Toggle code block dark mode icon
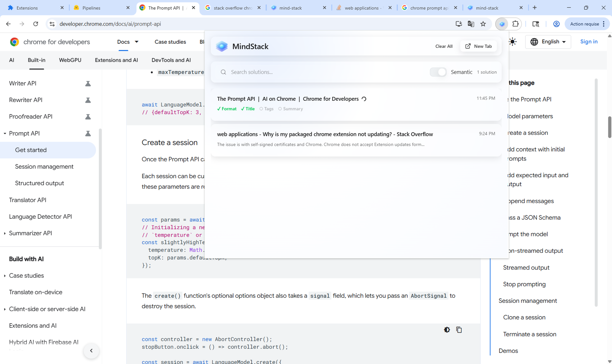Screen dimensions: 612x364 click(x=447, y=330)
